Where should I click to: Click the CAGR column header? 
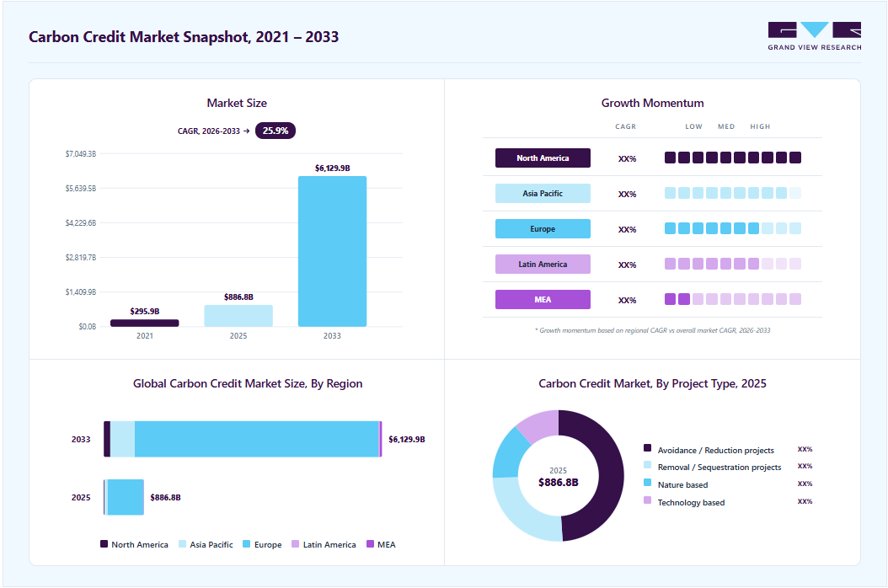tap(626, 127)
